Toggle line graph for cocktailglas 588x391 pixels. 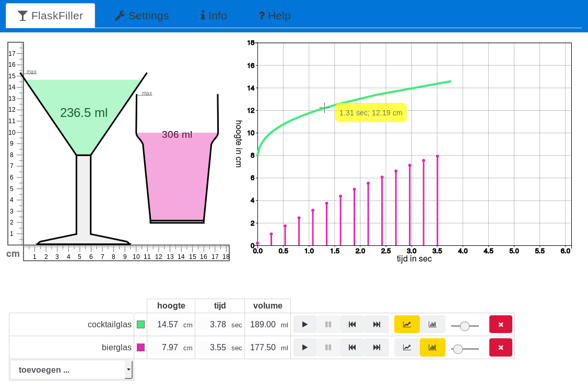point(407,324)
